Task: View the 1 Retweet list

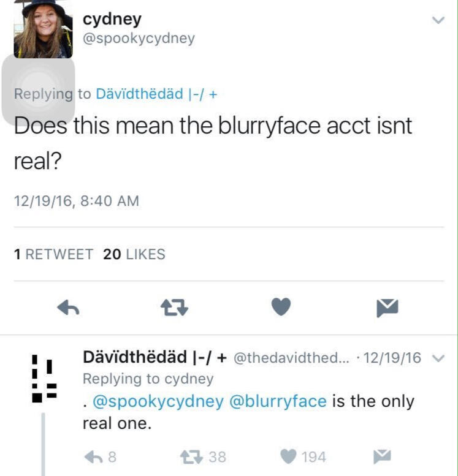Action: coord(53,254)
